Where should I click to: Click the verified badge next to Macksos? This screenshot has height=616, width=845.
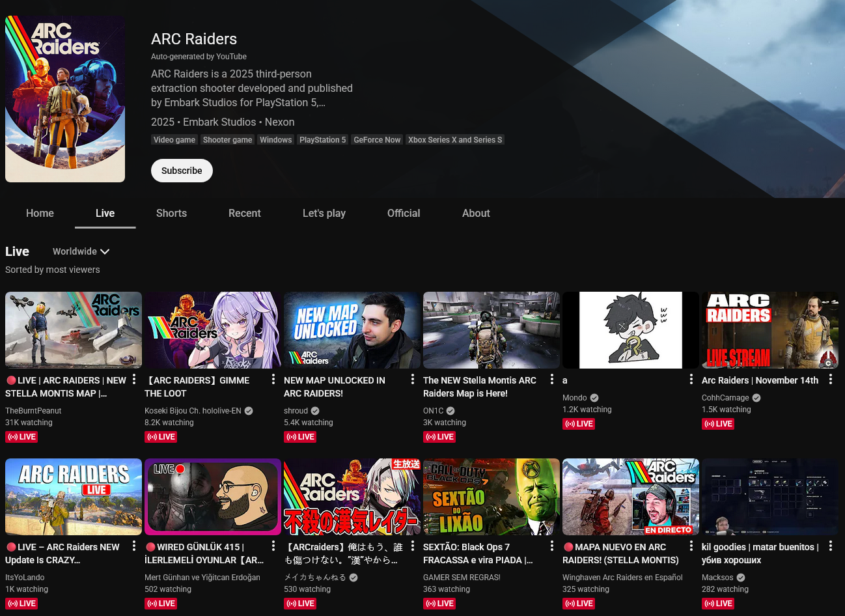741,578
